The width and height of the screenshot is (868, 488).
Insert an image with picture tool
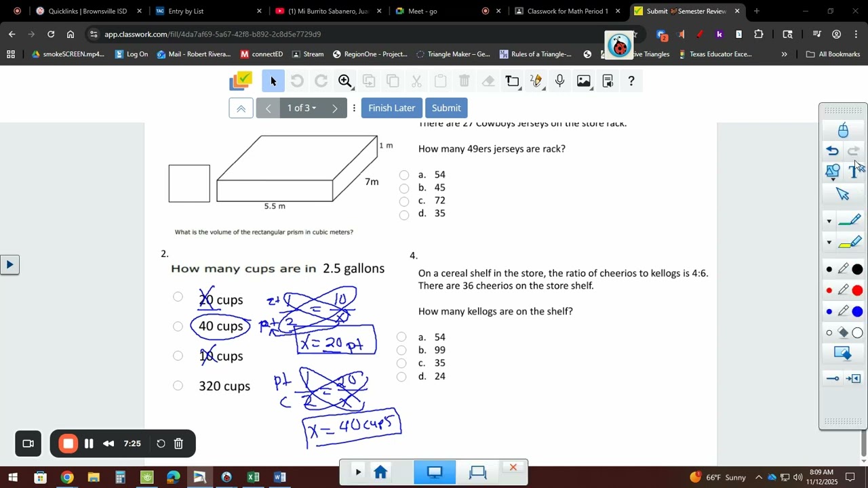(583, 81)
